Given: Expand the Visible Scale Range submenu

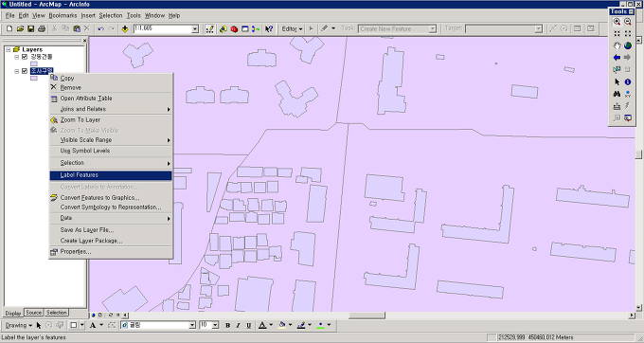Looking at the screenshot, I should [x=111, y=140].
